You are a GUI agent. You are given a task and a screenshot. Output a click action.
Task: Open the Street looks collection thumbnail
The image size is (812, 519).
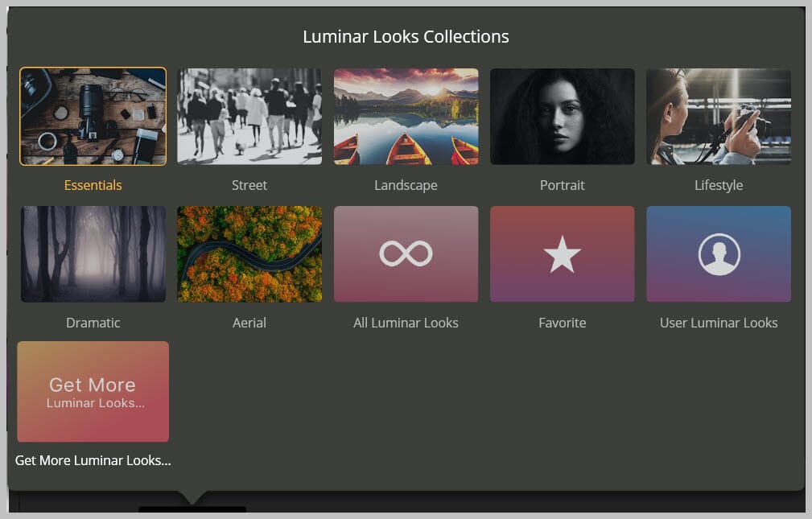coord(249,117)
